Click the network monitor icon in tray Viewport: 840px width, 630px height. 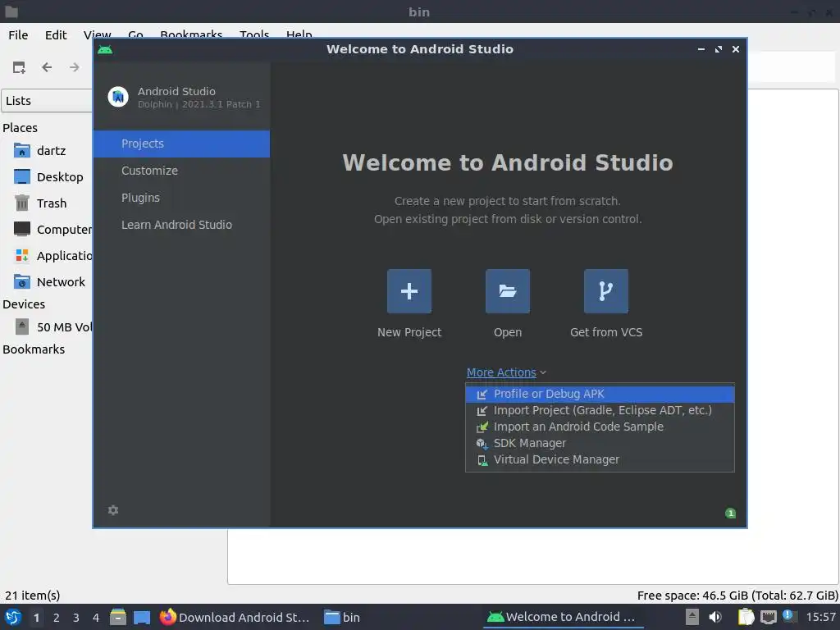point(768,617)
